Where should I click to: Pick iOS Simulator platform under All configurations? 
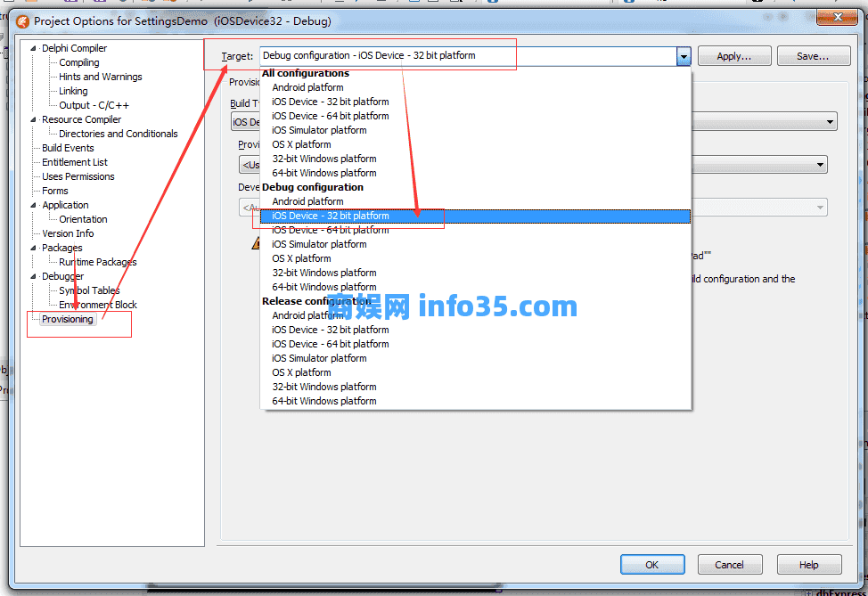click(x=476, y=131)
